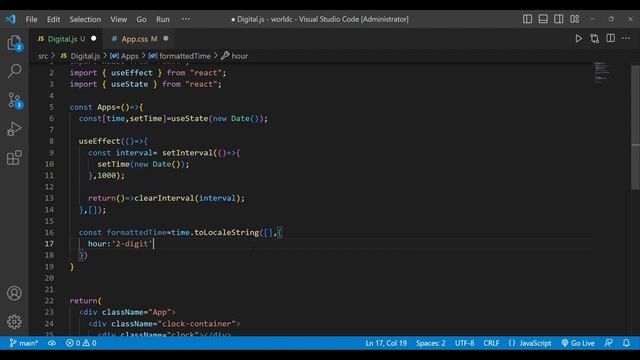Toggle the secondary side bar layout icon
This screenshot has width=640, height=360.
click(558, 19)
